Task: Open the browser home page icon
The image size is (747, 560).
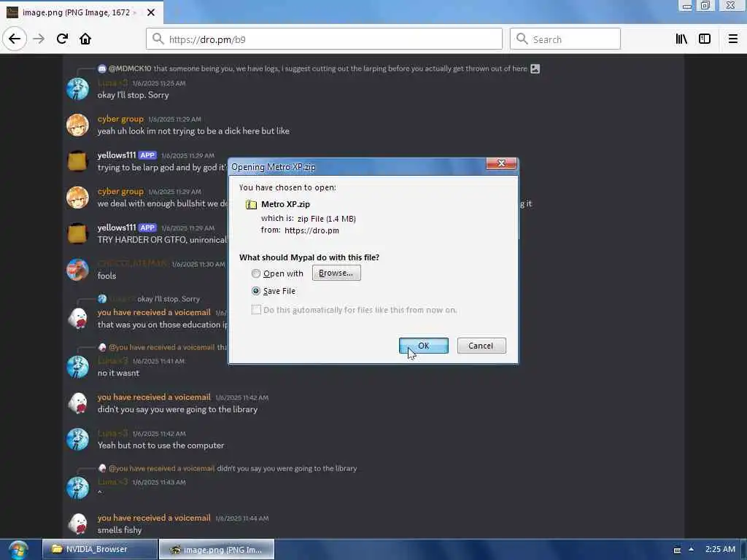Action: [x=85, y=39]
